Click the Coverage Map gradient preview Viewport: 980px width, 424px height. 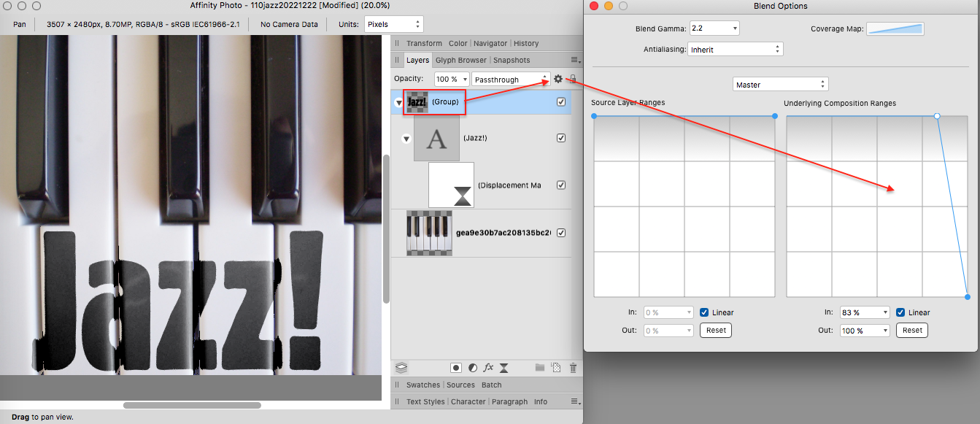click(x=895, y=29)
